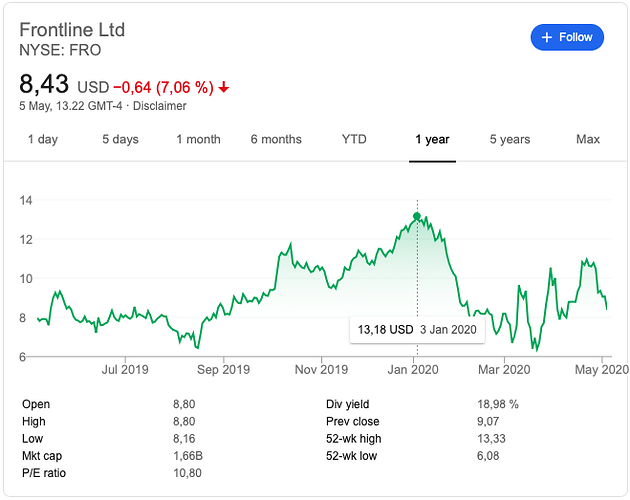
Task: Select the active 1 year tab
Action: 432,139
